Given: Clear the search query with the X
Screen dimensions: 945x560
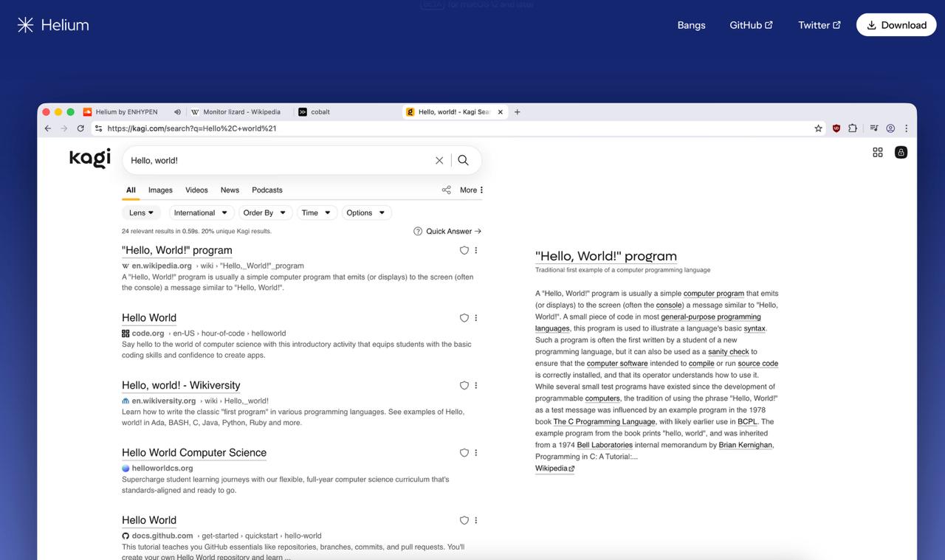Looking at the screenshot, I should 439,160.
